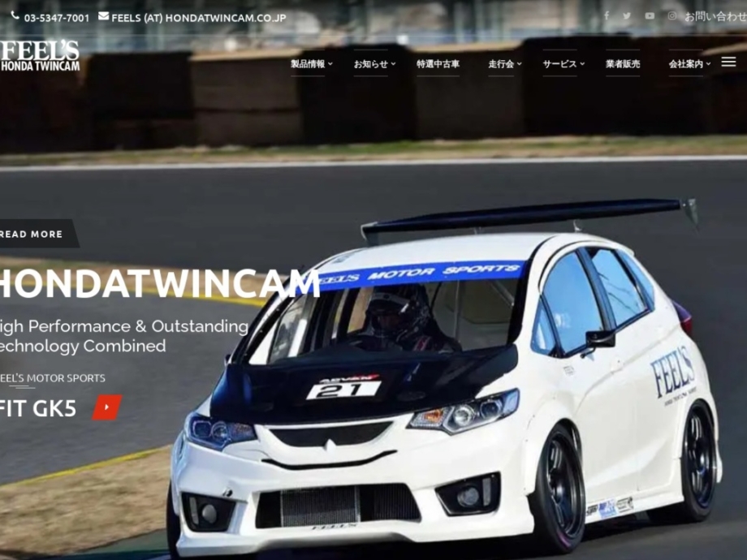The width and height of the screenshot is (747, 560).
Task: Click the Twitter icon in header
Action: click(627, 15)
